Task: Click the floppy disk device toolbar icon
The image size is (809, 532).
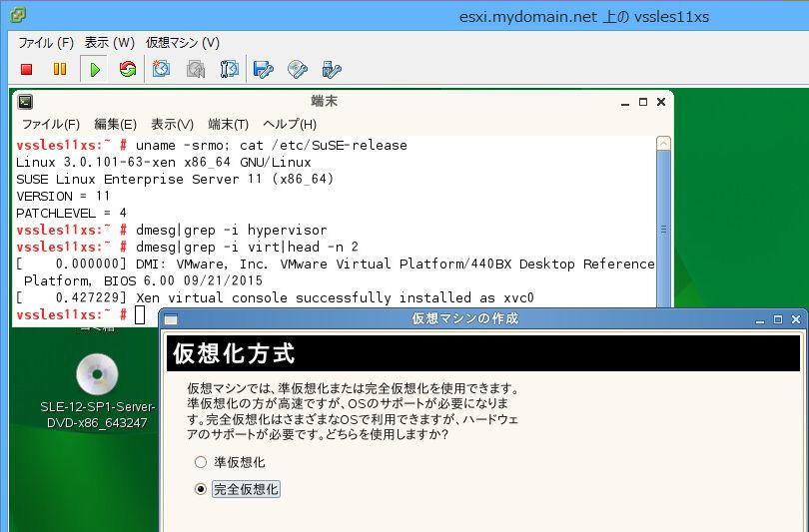Action: (x=263, y=69)
